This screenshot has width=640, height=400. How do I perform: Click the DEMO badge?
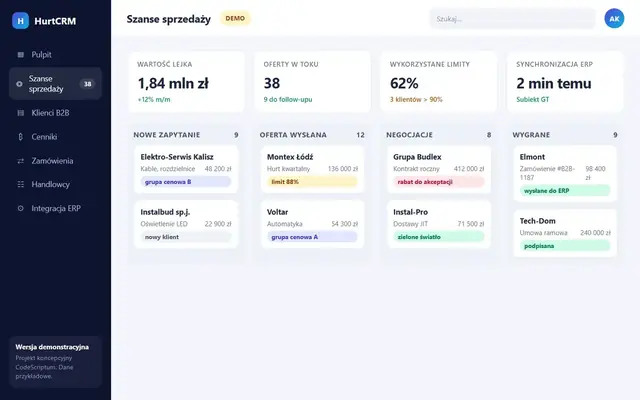click(x=235, y=18)
